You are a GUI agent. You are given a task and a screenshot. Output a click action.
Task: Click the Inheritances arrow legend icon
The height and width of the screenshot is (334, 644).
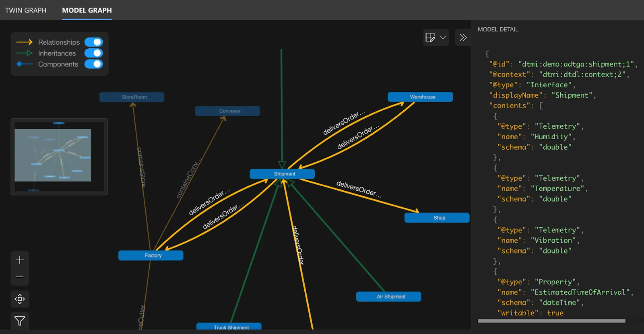coord(24,53)
